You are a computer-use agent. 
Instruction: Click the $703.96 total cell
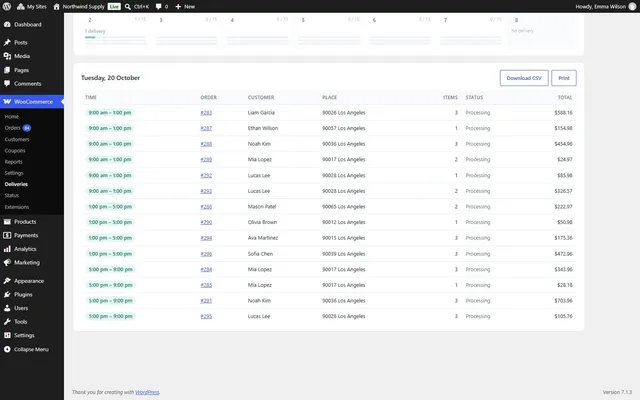click(563, 301)
